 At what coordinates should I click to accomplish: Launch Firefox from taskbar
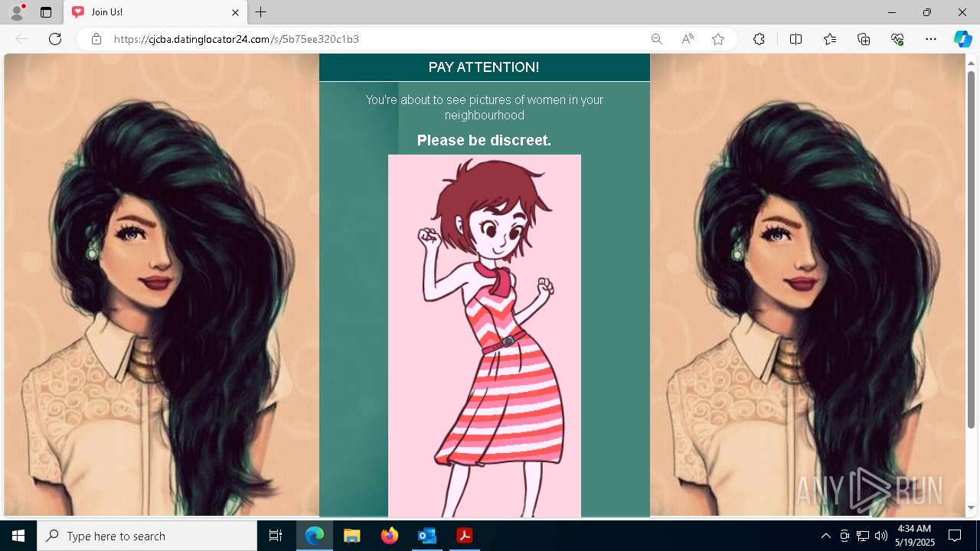(389, 536)
